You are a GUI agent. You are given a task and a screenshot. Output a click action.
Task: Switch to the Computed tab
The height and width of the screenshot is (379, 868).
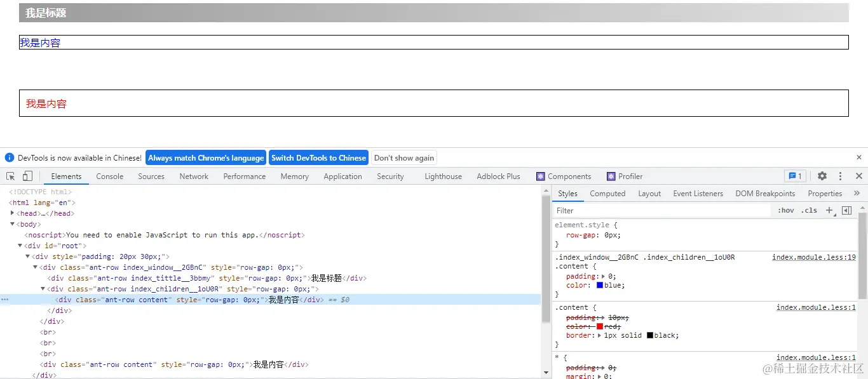(x=607, y=193)
